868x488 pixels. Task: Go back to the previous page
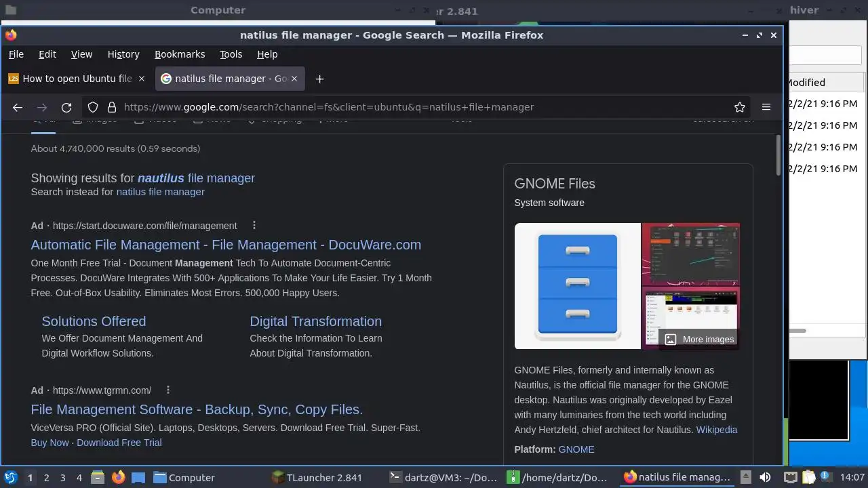click(x=18, y=107)
